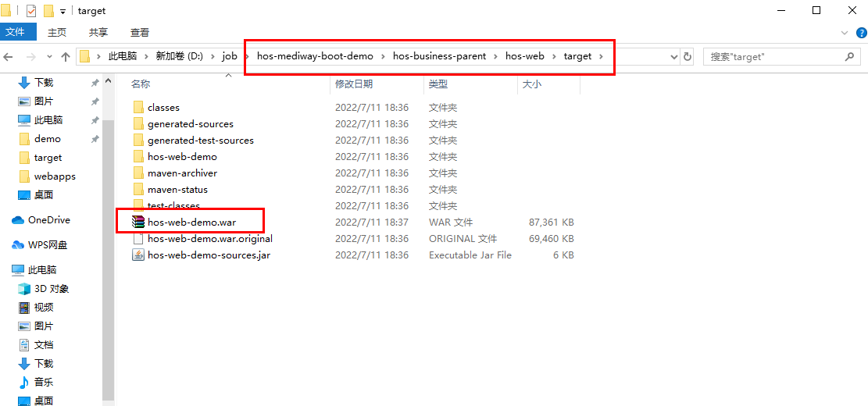The image size is (868, 406).
Task: Open the address bar history dropdown
Action: [674, 57]
